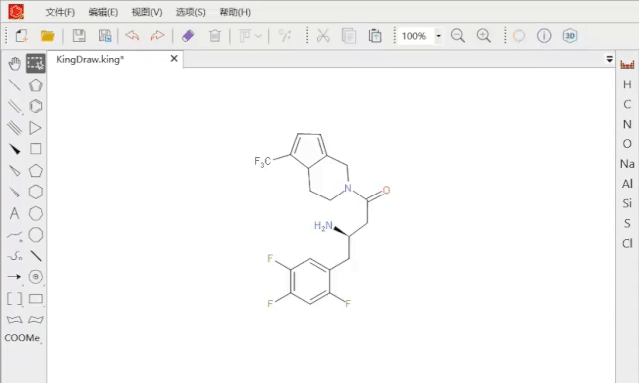Click the zoom in magnifier
The image size is (639, 383).
click(484, 36)
